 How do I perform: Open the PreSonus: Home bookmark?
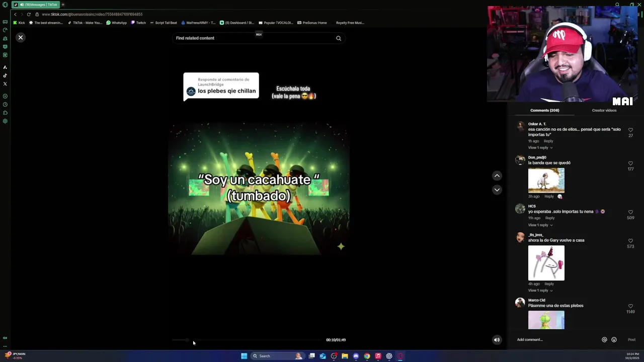(312, 23)
